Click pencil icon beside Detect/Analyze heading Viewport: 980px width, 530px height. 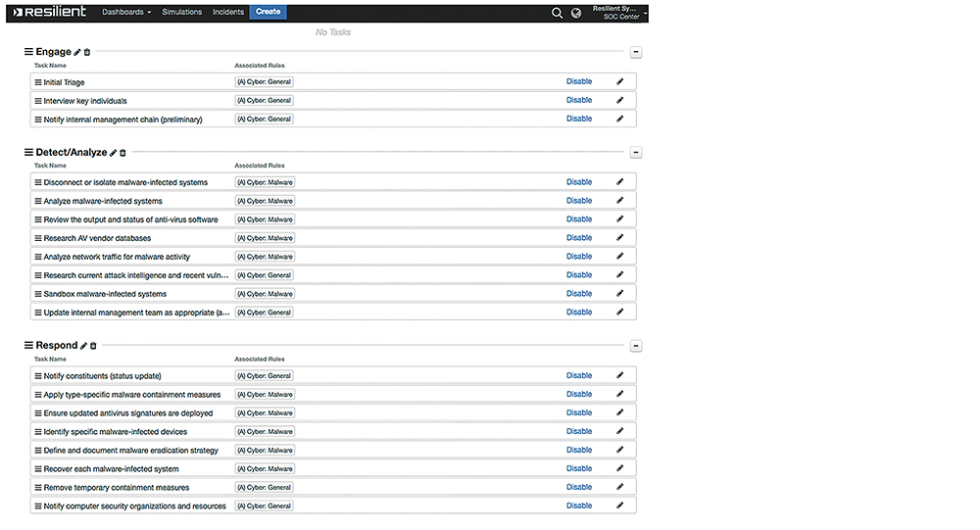pyautogui.click(x=113, y=153)
